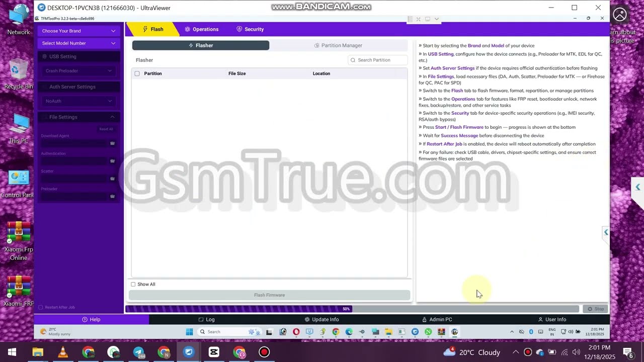Open the Recycle Bin desktop icon
This screenshot has width=644, height=362.
click(x=19, y=74)
